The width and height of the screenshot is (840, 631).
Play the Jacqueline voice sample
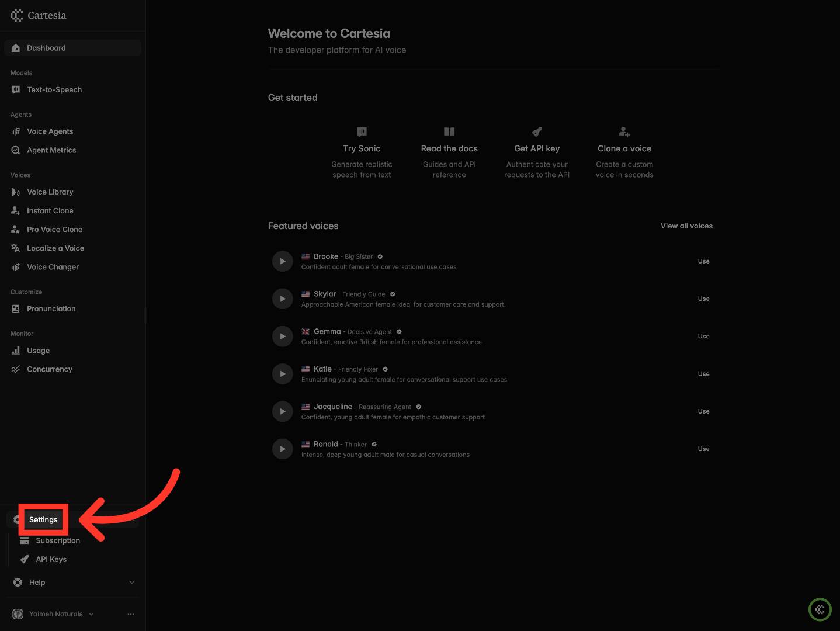(x=283, y=411)
